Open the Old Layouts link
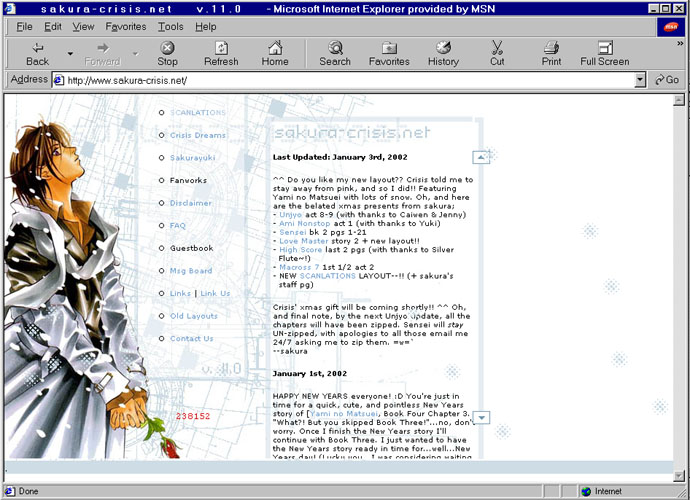 194,316
